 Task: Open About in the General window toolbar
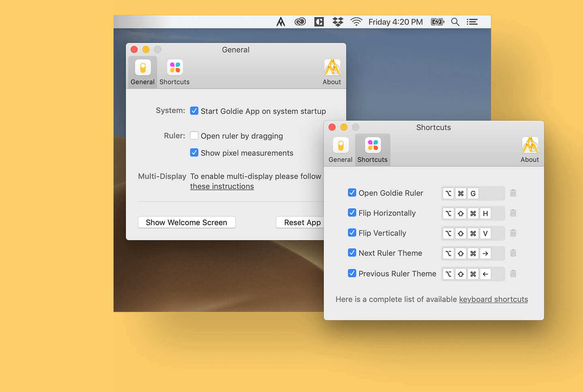332,72
